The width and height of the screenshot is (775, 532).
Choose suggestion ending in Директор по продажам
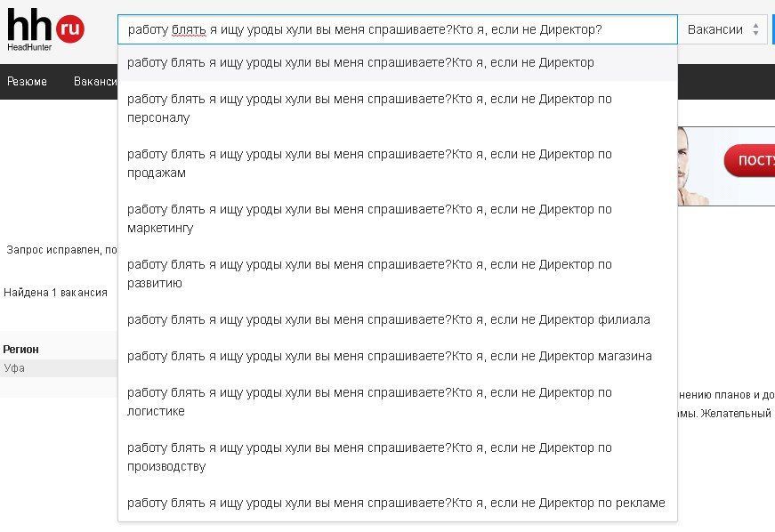tap(398, 164)
